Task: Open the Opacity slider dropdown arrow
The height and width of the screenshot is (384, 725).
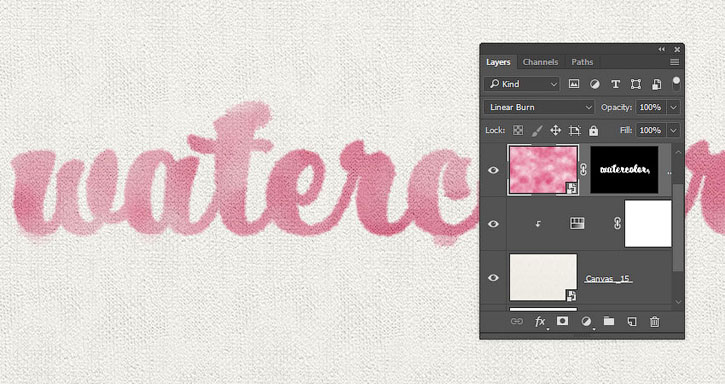Action: pos(673,107)
